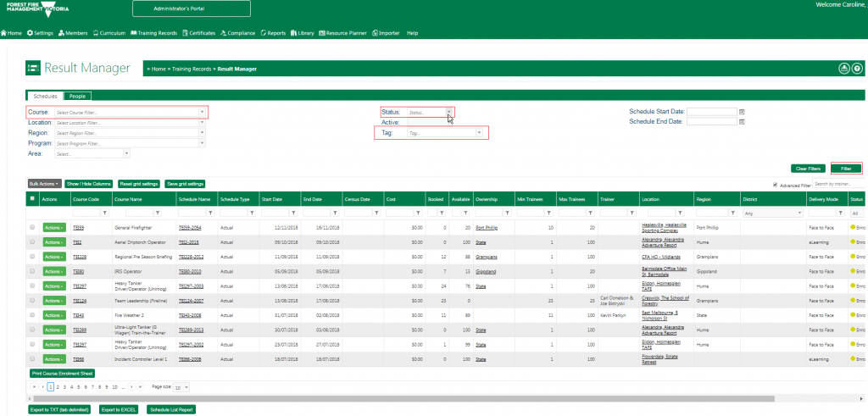Open the help question mark icon
The image size is (868, 416).
pyautogui.click(x=857, y=69)
